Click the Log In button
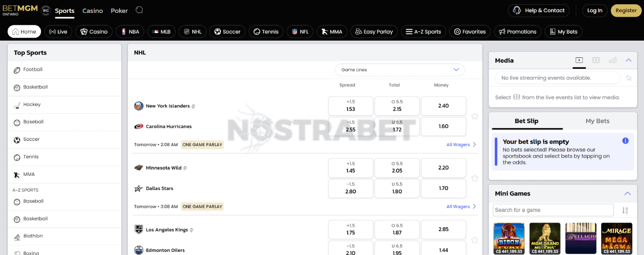This screenshot has width=644, height=255. click(x=594, y=11)
